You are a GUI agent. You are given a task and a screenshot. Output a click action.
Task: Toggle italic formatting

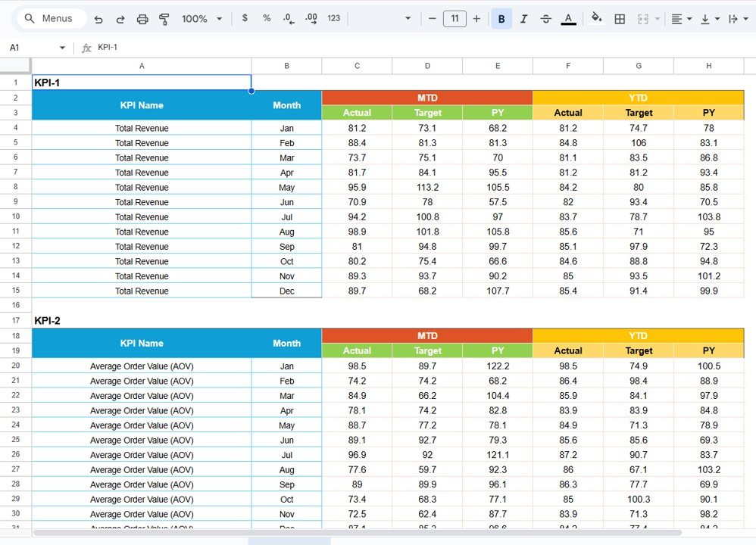(x=523, y=19)
